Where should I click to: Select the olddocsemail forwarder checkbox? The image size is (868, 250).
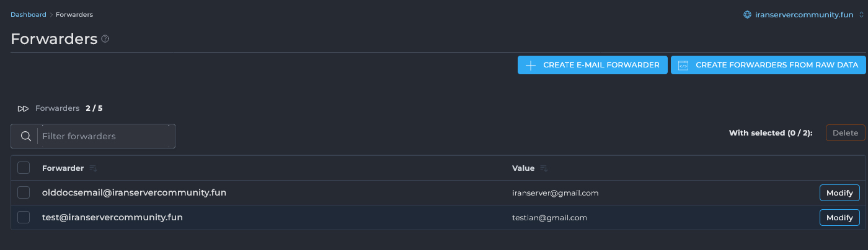click(x=24, y=192)
